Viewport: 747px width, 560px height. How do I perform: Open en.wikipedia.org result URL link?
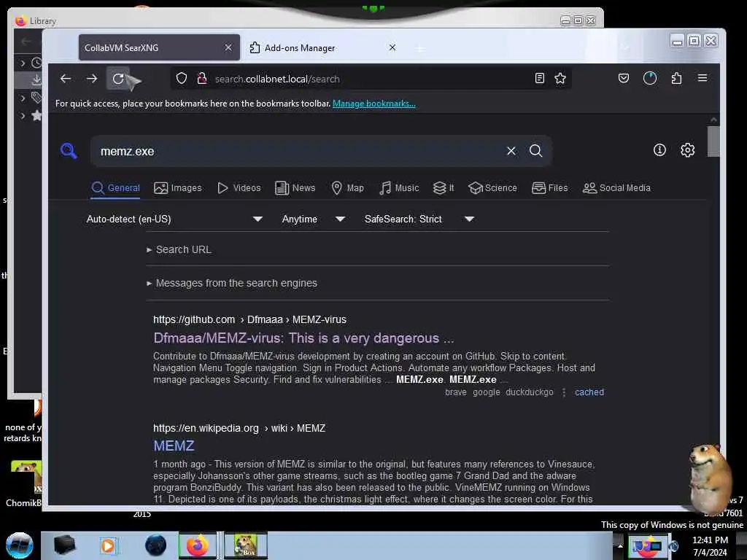point(239,428)
